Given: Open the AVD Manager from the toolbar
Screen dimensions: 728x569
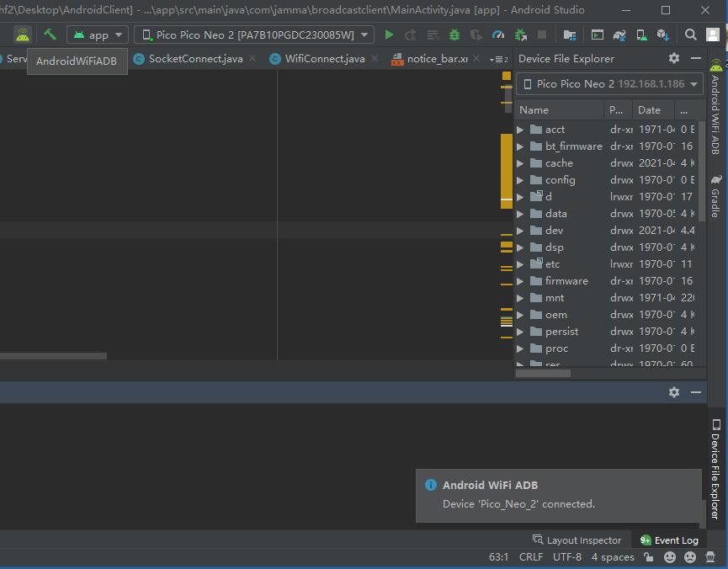Looking at the screenshot, I should coord(640,36).
